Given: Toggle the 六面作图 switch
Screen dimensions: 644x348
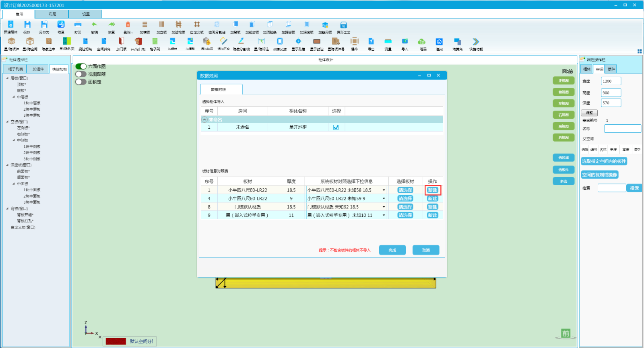Looking at the screenshot, I should click(x=81, y=66).
